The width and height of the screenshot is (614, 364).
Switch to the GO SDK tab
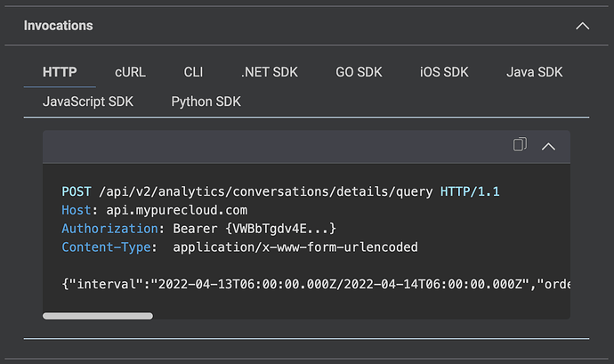coord(359,72)
